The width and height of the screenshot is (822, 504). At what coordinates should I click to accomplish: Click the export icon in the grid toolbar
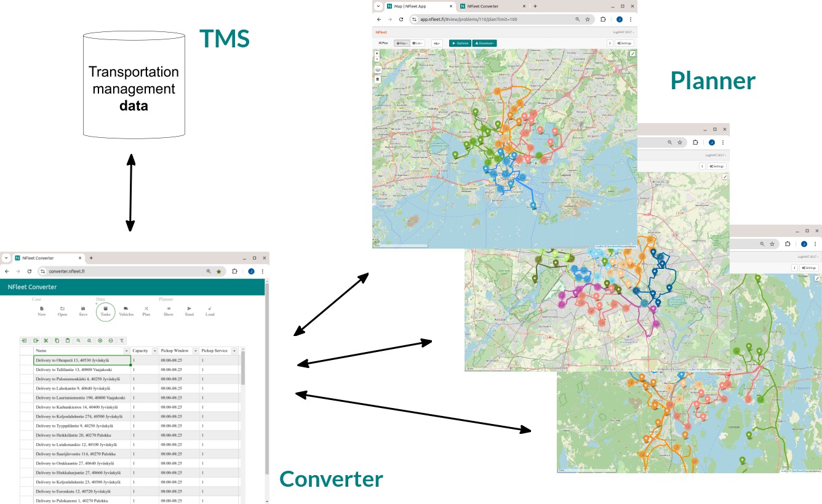36,340
